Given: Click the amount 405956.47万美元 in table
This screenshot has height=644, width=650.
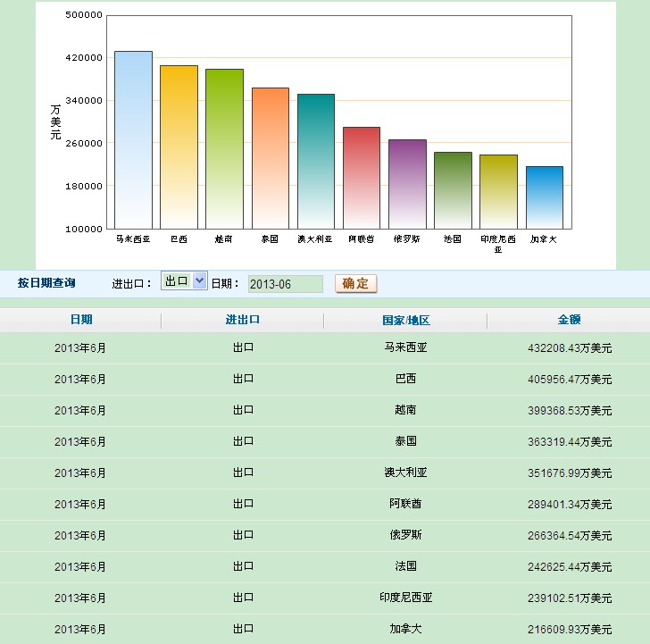Looking at the screenshot, I should pos(570,379).
